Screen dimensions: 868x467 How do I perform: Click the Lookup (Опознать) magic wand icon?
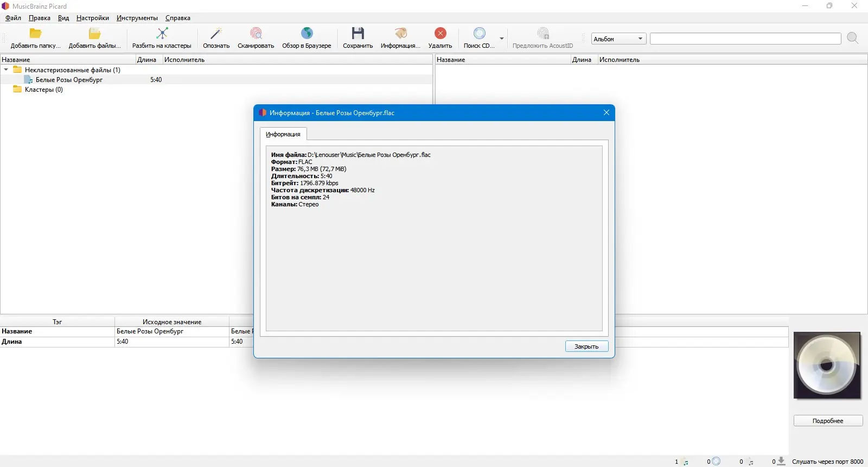coord(216,34)
